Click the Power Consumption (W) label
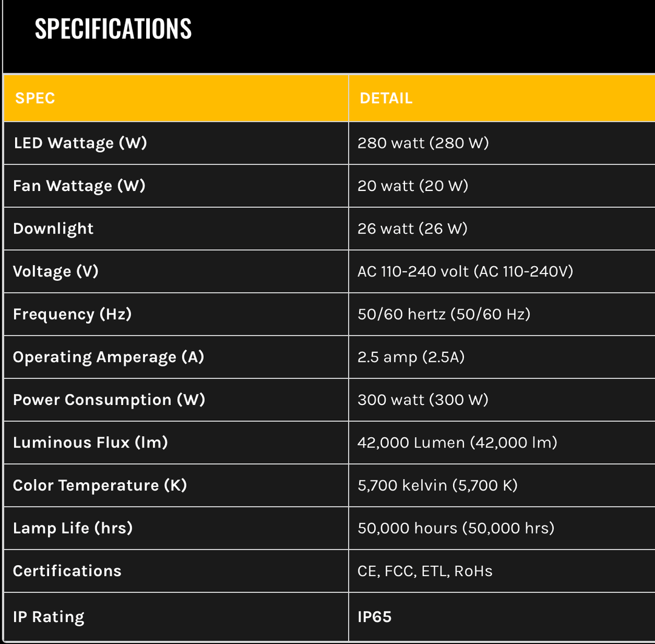Image resolution: width=655 pixels, height=644 pixels. coord(109,400)
